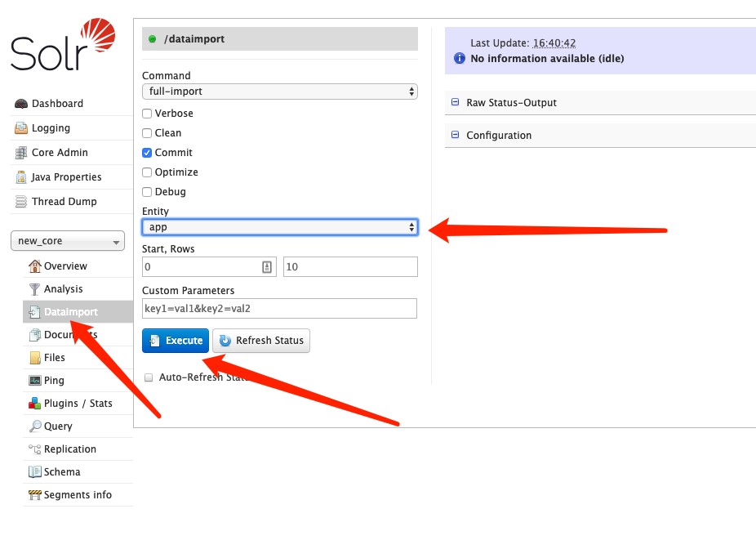756x558 pixels.
Task: Go to Dashboard
Action: [x=57, y=104]
